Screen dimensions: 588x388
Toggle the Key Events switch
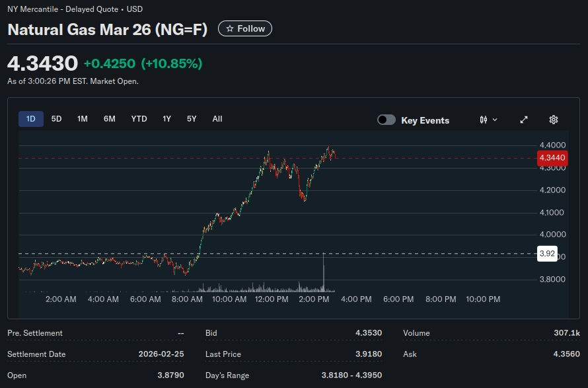coord(386,120)
